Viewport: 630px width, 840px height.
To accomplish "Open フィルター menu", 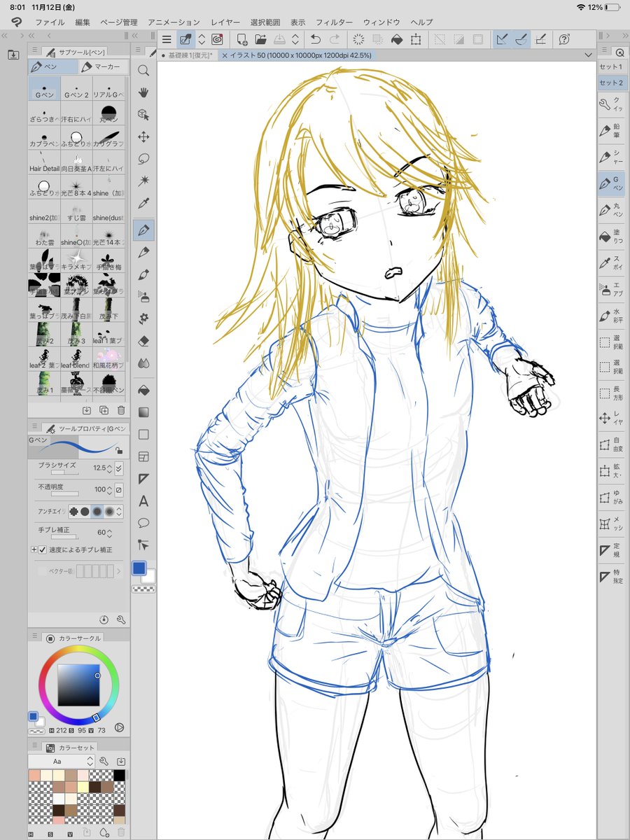I will (335, 22).
